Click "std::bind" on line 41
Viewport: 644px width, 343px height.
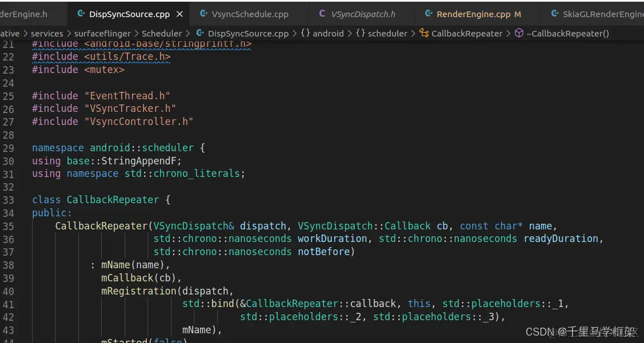(208, 304)
